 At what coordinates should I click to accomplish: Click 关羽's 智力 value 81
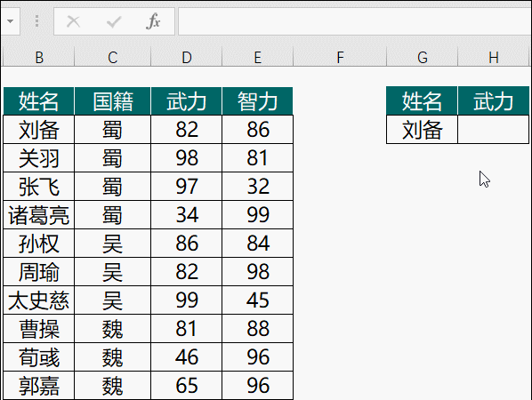tap(257, 158)
